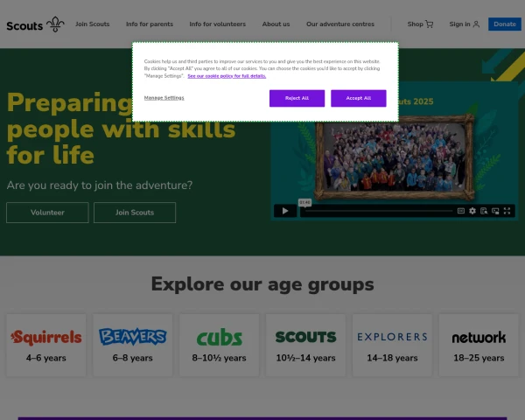Open the About us menu
The width and height of the screenshot is (525, 420).
click(x=276, y=24)
